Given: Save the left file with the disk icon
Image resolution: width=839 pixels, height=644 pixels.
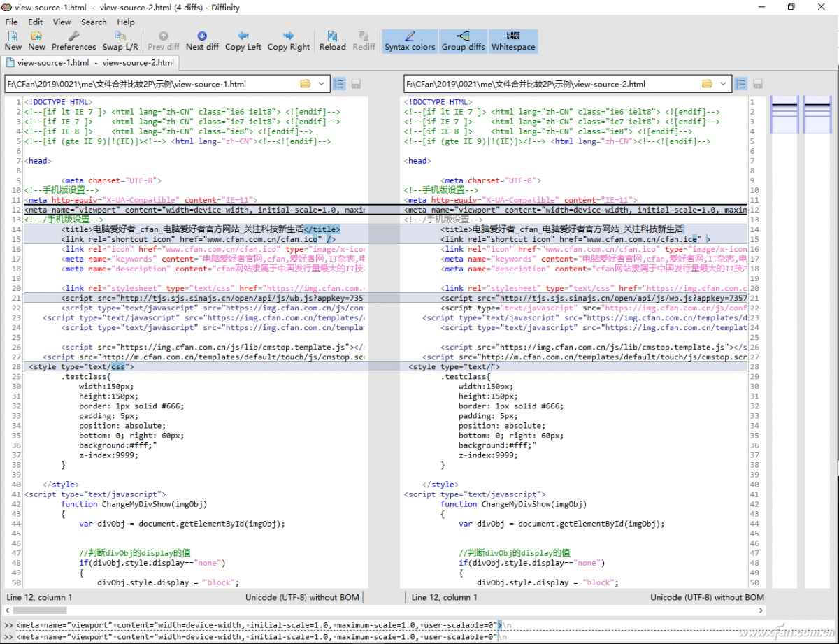Looking at the screenshot, I should 356,84.
